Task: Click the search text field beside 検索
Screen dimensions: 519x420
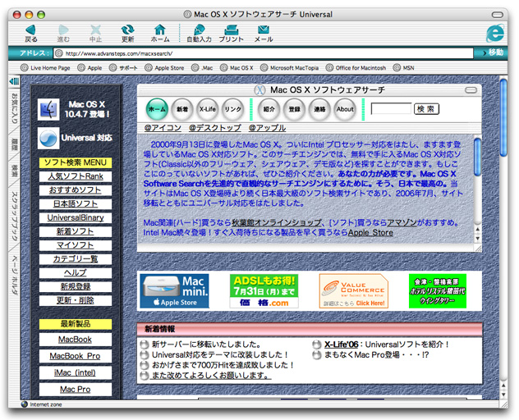Action: 391,108
